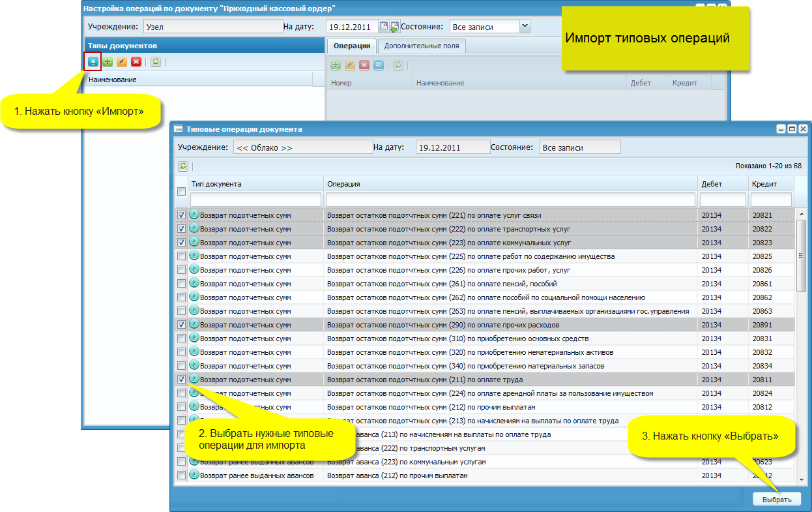The width and height of the screenshot is (812, 512).
Task: Uncheck the row for (221) услуг связи
Action: (x=182, y=215)
